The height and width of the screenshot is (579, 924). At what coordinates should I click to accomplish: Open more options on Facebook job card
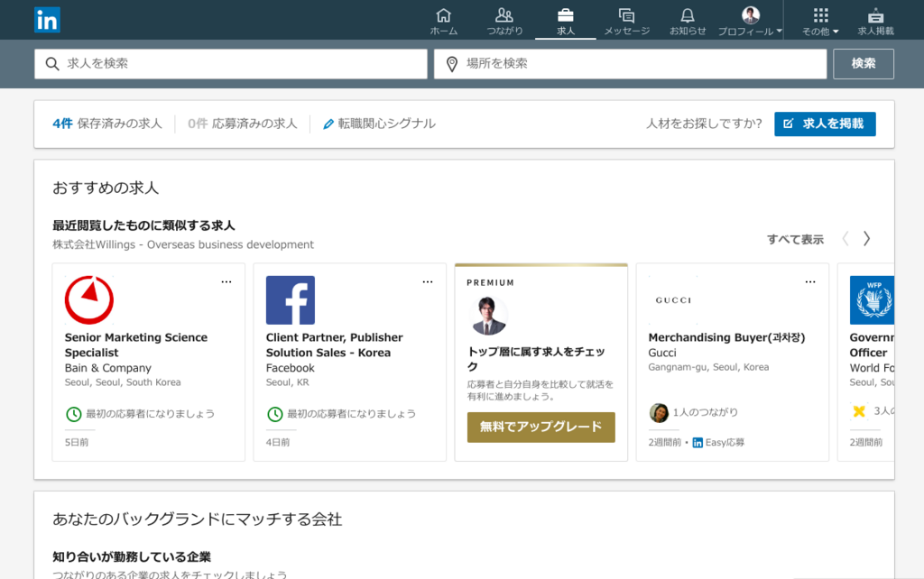point(428,282)
